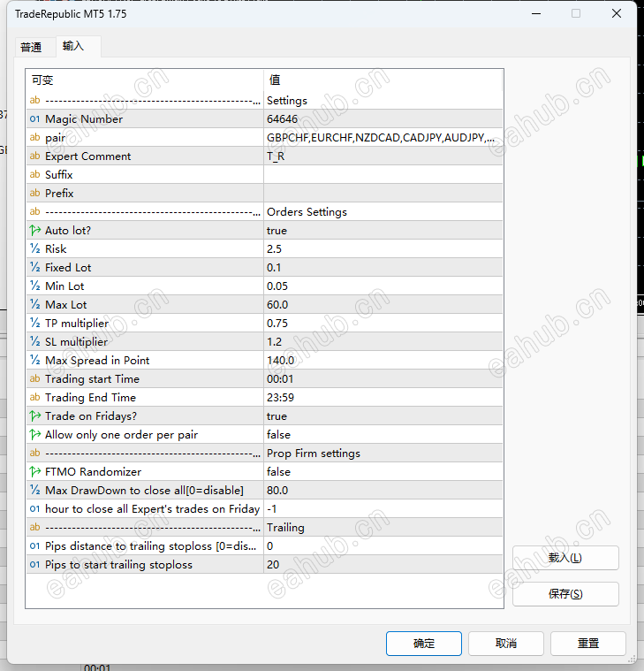Click the ab icon next to Prefix
644x671 pixels.
[x=35, y=193]
